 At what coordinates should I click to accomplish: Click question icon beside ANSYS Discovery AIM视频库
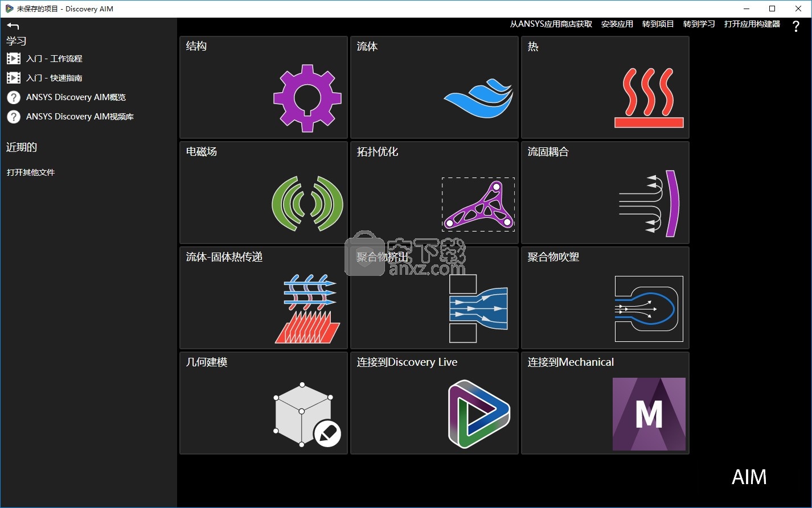14,117
